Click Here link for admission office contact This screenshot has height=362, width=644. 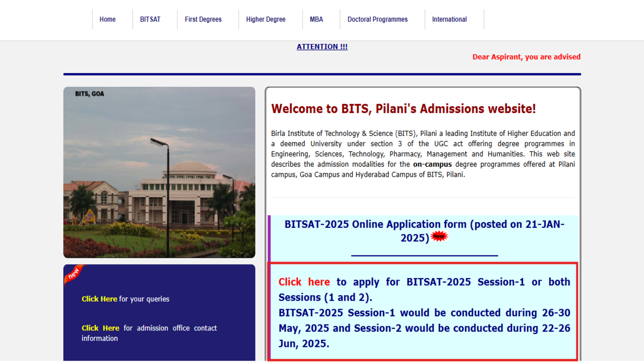click(101, 328)
